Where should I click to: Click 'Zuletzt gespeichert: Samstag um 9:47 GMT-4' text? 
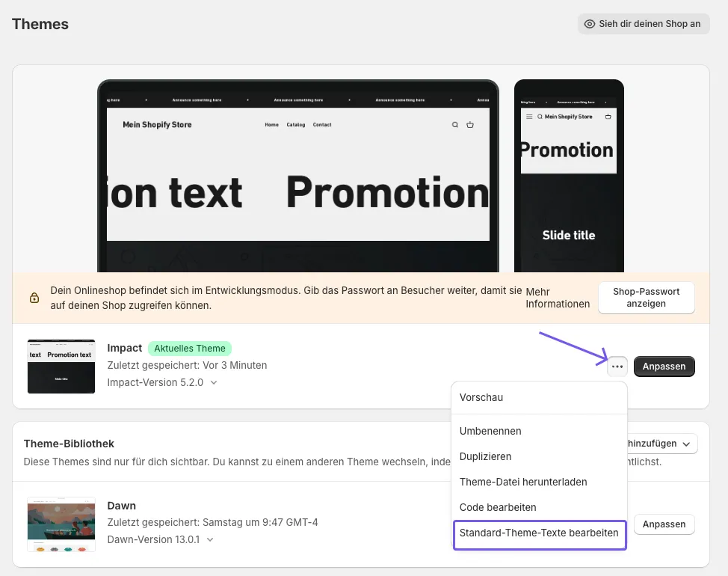click(x=212, y=522)
